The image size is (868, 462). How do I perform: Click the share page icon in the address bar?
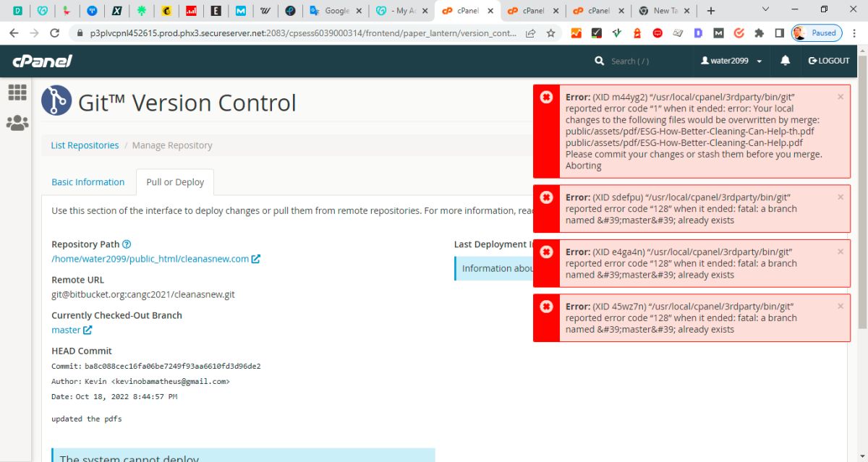pyautogui.click(x=531, y=33)
